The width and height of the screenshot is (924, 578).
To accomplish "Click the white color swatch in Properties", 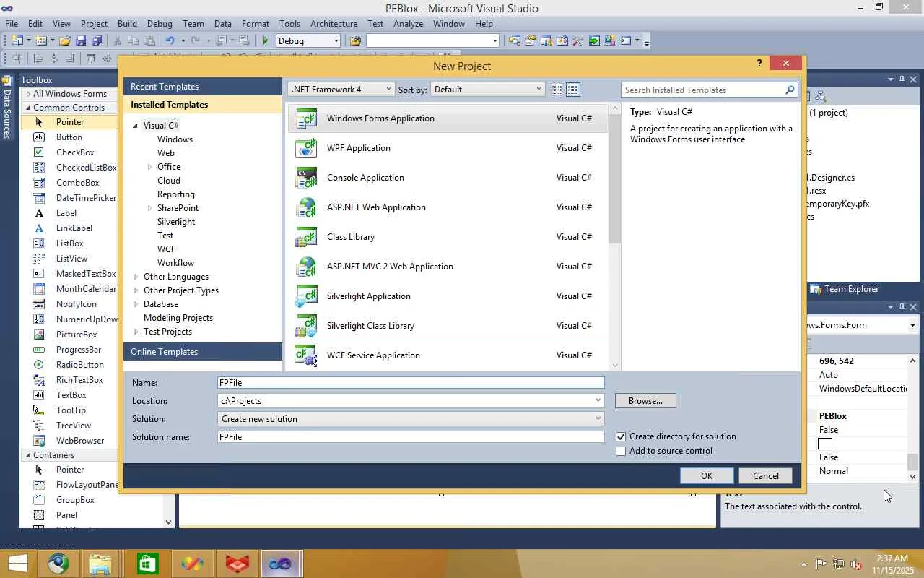I will [x=825, y=444].
